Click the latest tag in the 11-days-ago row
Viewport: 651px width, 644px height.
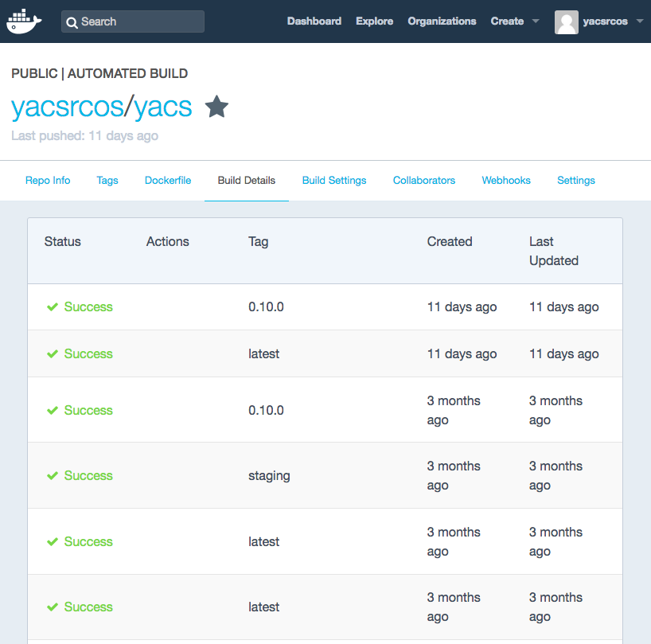[x=263, y=353]
